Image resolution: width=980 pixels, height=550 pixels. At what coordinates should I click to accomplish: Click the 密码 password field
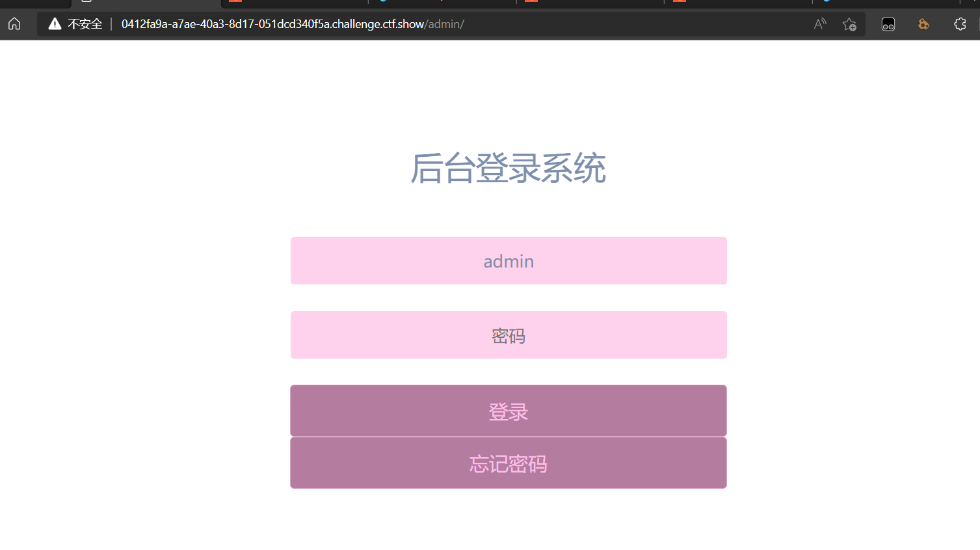(x=509, y=335)
